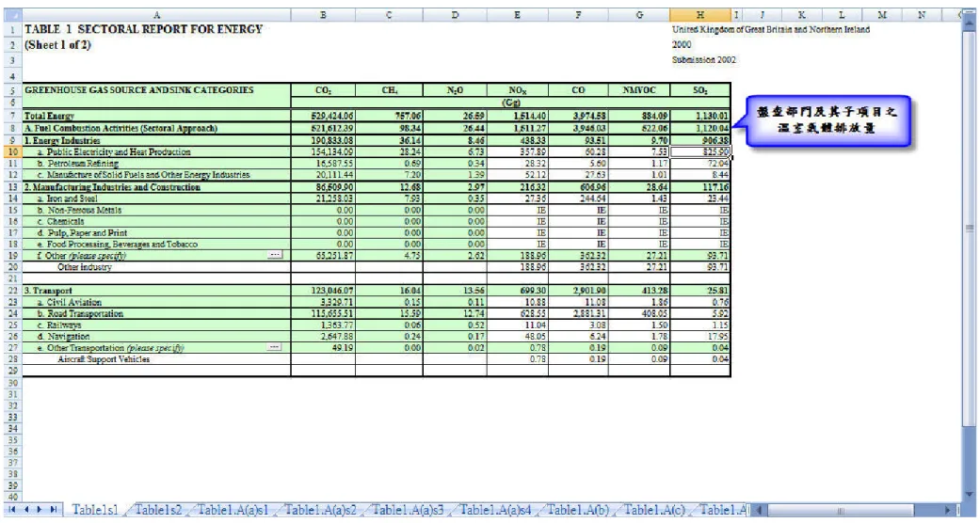Select column M header
The image size is (980, 523).
coord(882,15)
